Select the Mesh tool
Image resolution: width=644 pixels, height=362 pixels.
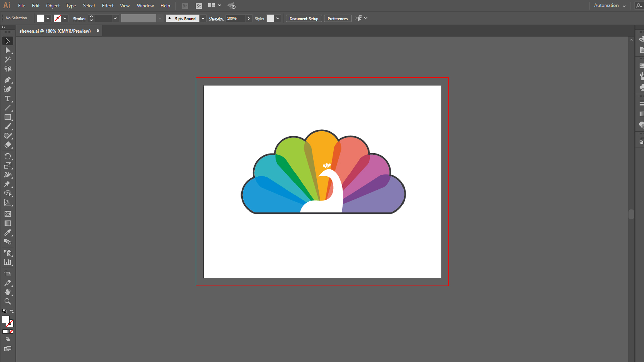(8, 214)
